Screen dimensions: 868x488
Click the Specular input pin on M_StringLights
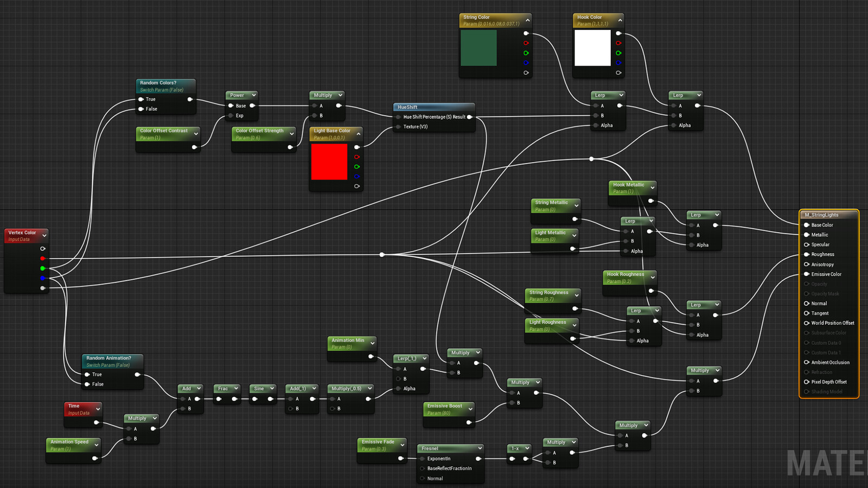[807, 245]
